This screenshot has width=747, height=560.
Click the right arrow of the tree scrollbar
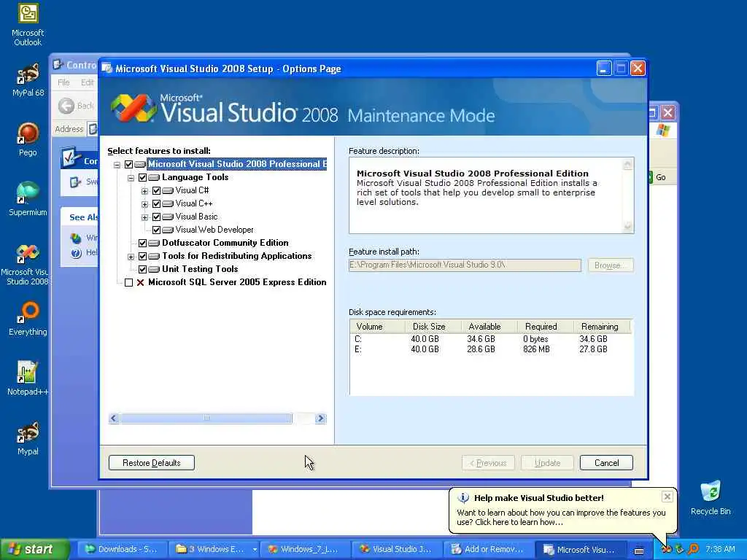click(x=321, y=418)
